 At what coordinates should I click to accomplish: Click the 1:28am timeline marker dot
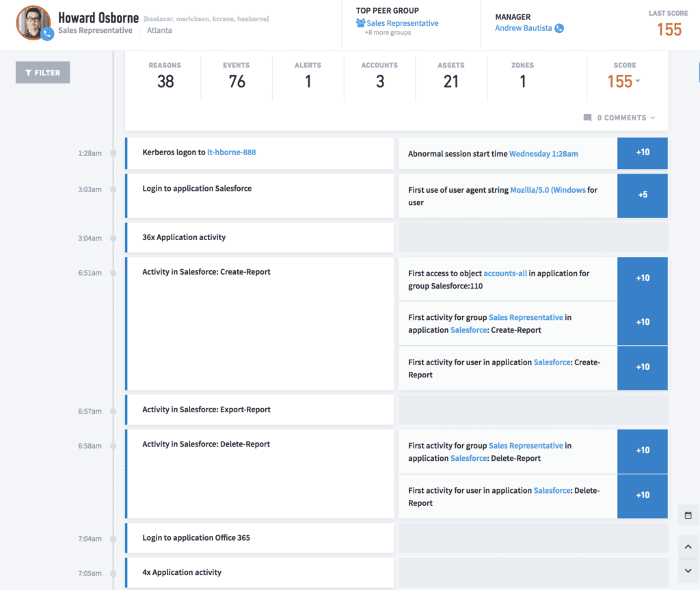point(113,153)
